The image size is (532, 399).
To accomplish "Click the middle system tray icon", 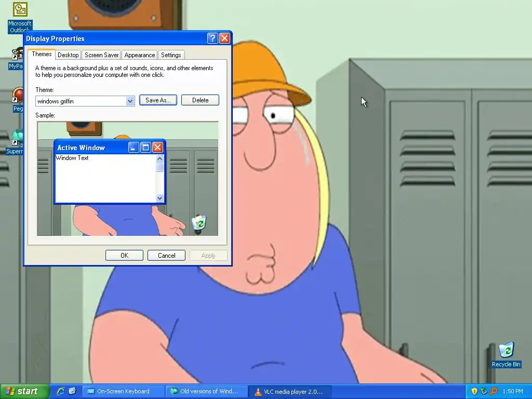I will [484, 391].
